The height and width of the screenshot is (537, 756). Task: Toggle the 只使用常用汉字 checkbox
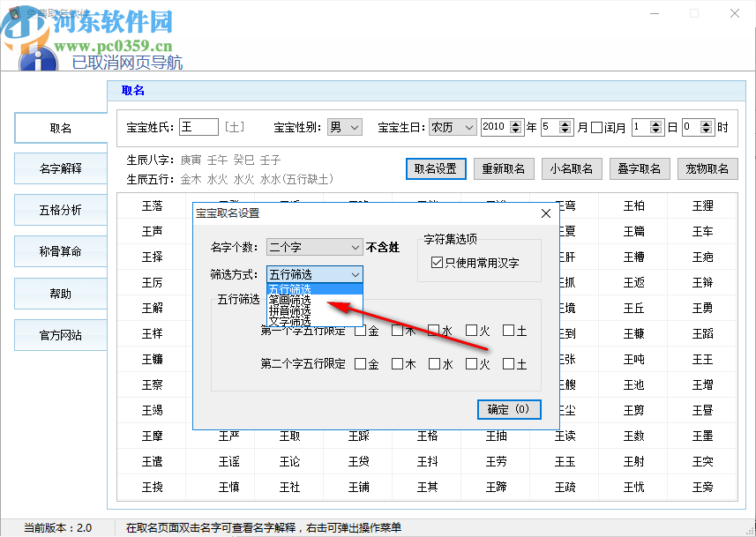437,261
